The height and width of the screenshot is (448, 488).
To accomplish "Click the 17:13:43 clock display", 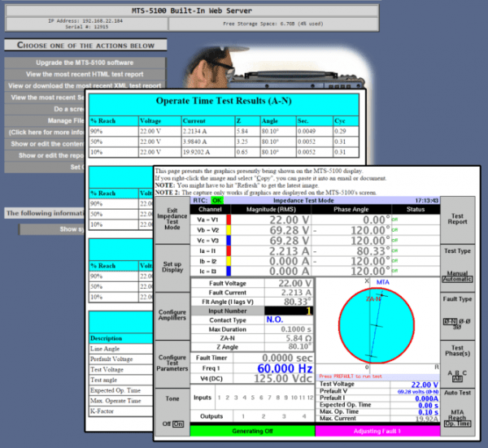I will 427,201.
